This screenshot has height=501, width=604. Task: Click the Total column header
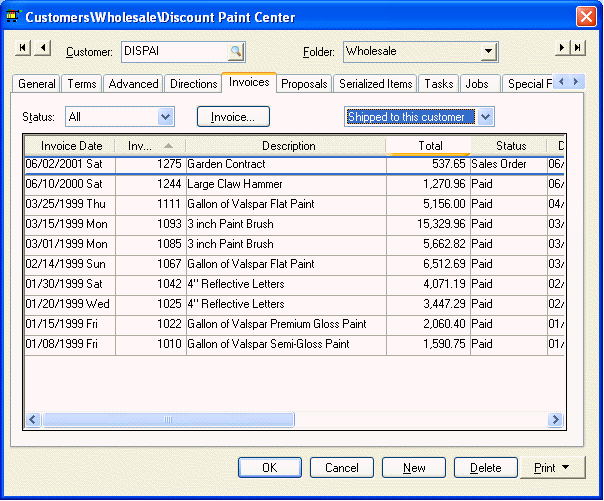coord(428,146)
